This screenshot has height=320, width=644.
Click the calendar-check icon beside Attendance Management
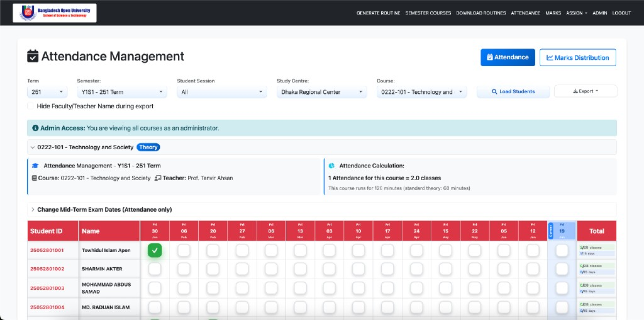coord(33,56)
